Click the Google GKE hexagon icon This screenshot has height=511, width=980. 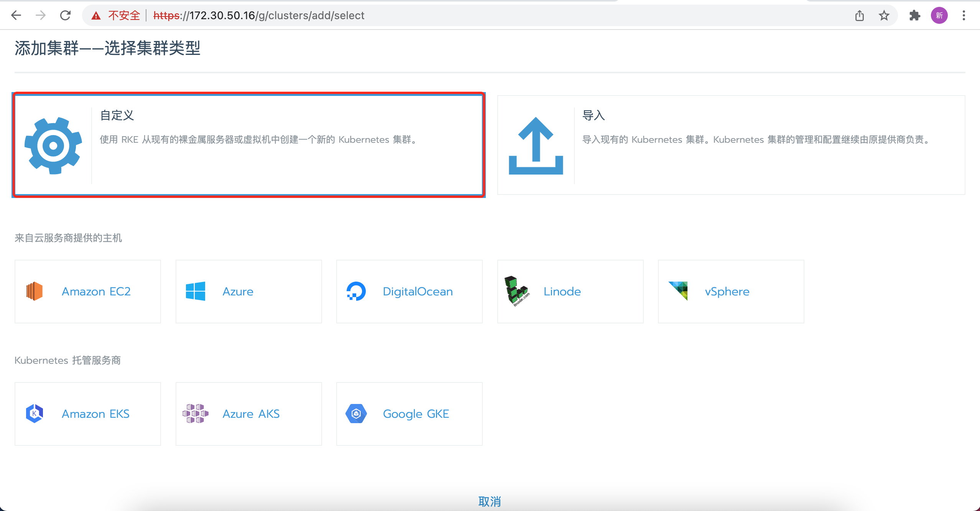356,414
